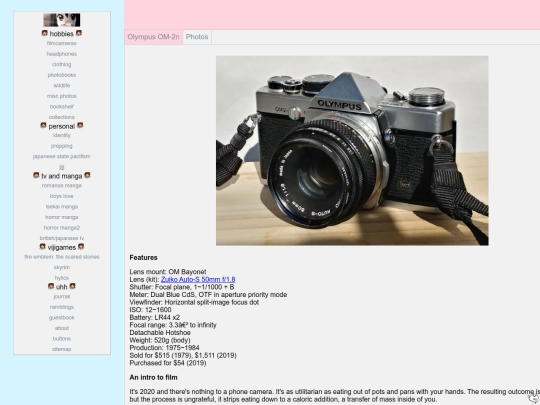Image resolution: width=540 pixels, height=405 pixels.
Task: Go to the bookshelf page
Action: pos(62,107)
